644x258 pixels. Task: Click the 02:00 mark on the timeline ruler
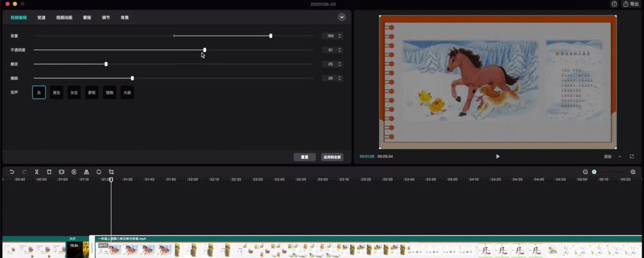point(193,179)
